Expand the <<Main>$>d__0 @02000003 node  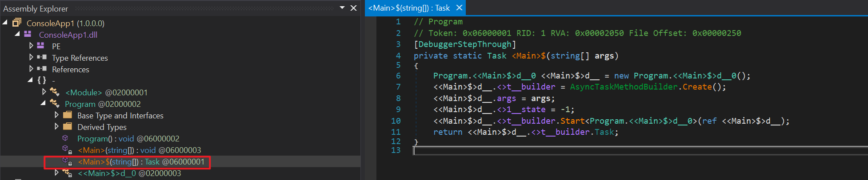coord(56,172)
